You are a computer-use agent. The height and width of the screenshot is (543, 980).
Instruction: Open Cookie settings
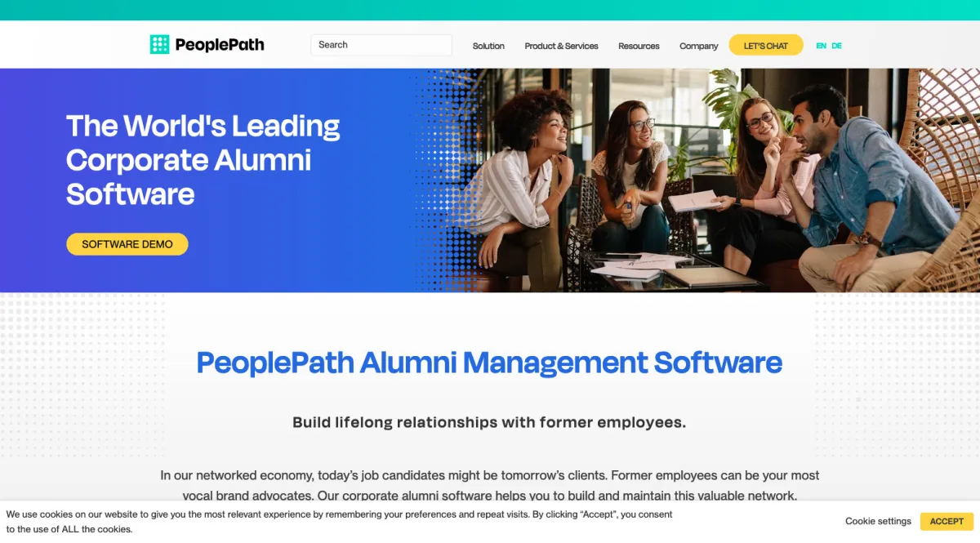click(878, 521)
